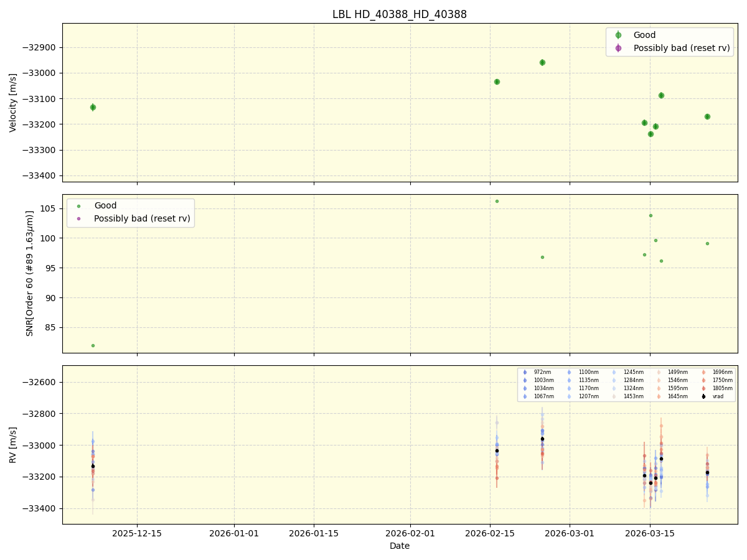Viewport: 747px width, 560px height.
Task: Click the −33400 velocity tick label
Action: tap(39, 176)
